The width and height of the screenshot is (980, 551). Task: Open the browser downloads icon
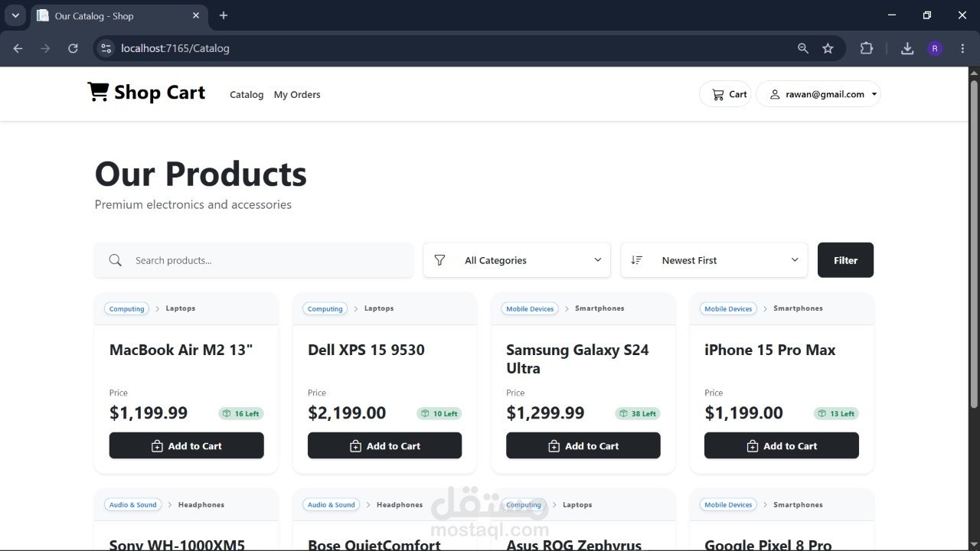click(x=907, y=48)
